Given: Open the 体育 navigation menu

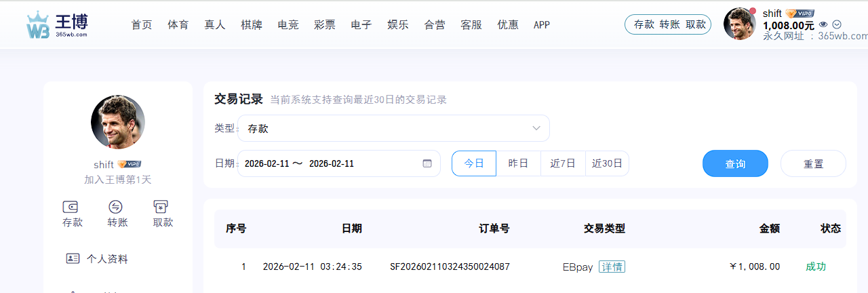Looking at the screenshot, I should 178,25.
